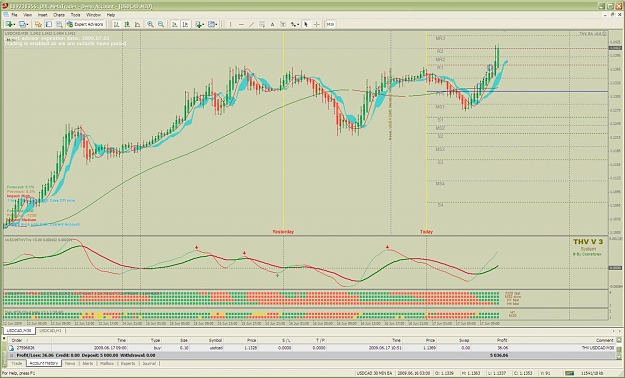Open the Experts terminal tab
The width and height of the screenshot is (625, 378).
tap(128, 364)
